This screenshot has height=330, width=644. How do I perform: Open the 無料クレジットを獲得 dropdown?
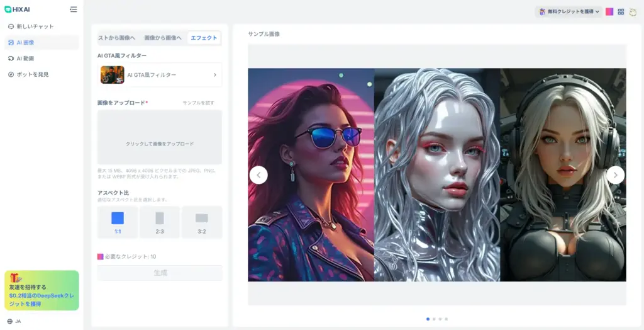click(x=569, y=11)
